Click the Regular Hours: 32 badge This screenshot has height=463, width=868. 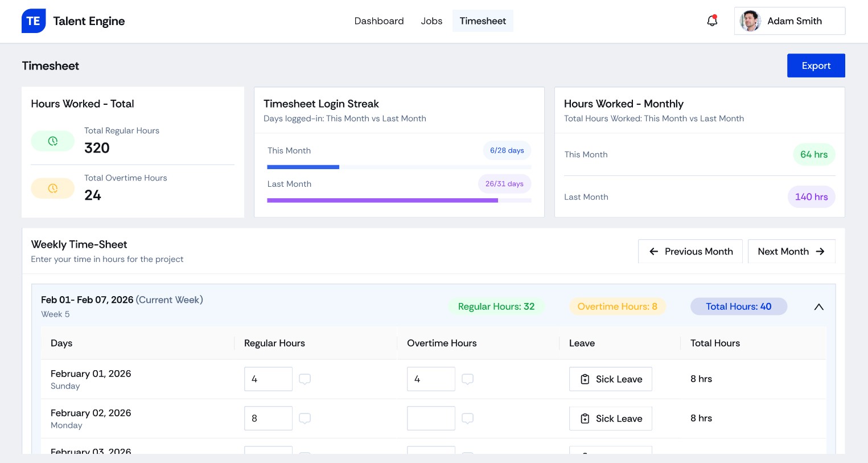click(x=496, y=306)
